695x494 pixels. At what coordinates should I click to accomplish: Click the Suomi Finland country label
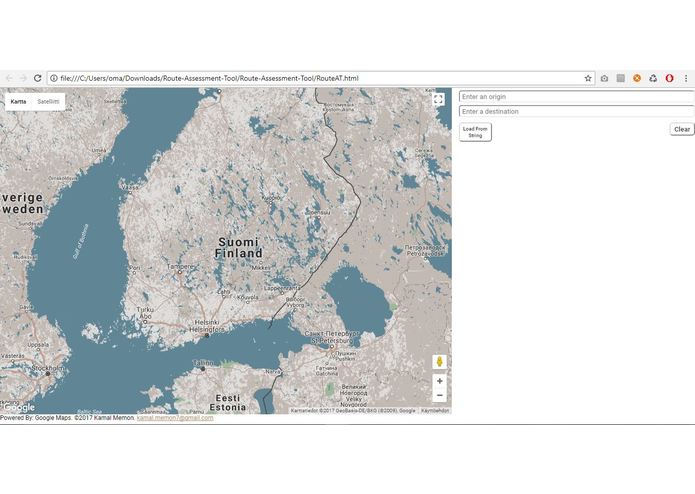(238, 248)
